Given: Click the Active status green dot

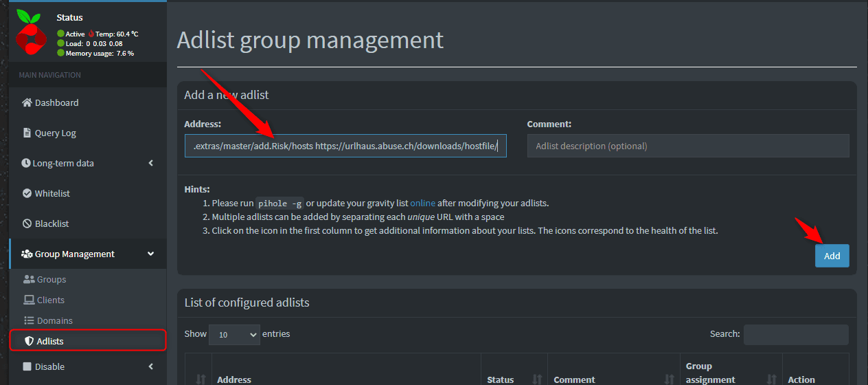Looking at the screenshot, I should tap(60, 34).
